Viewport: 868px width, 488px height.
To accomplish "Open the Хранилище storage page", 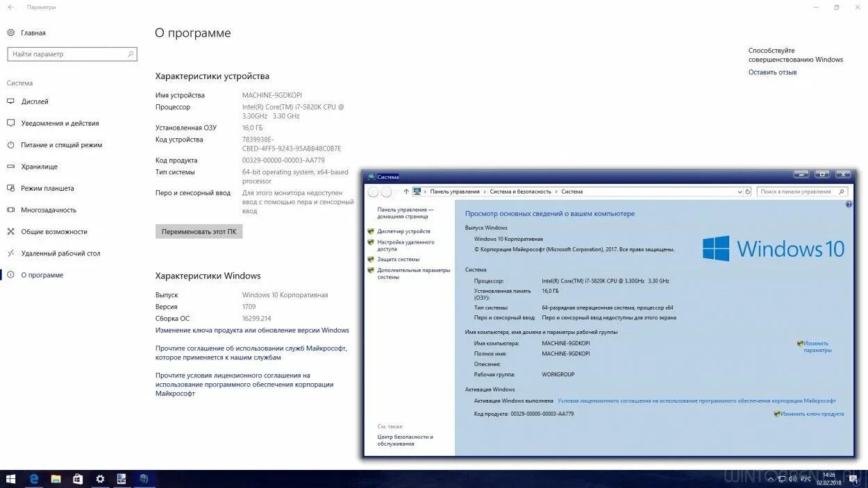I will pos(32,167).
